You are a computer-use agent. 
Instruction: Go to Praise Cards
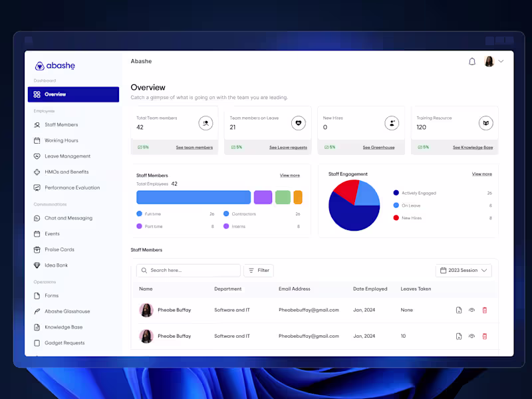(61, 249)
